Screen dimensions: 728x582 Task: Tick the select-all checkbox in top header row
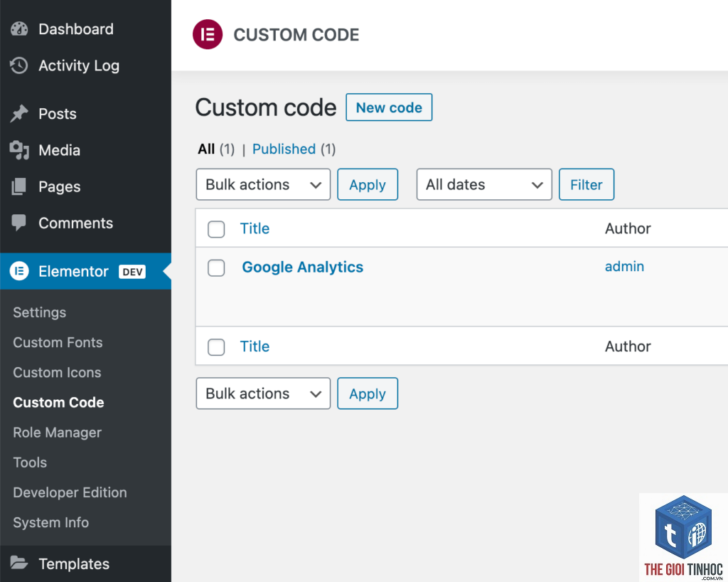pos(216,229)
